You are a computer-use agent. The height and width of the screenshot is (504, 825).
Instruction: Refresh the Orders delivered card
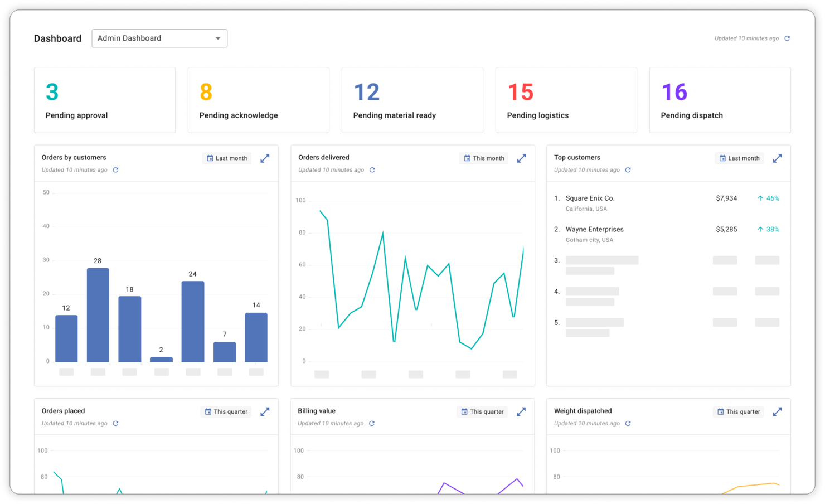pyautogui.click(x=372, y=170)
